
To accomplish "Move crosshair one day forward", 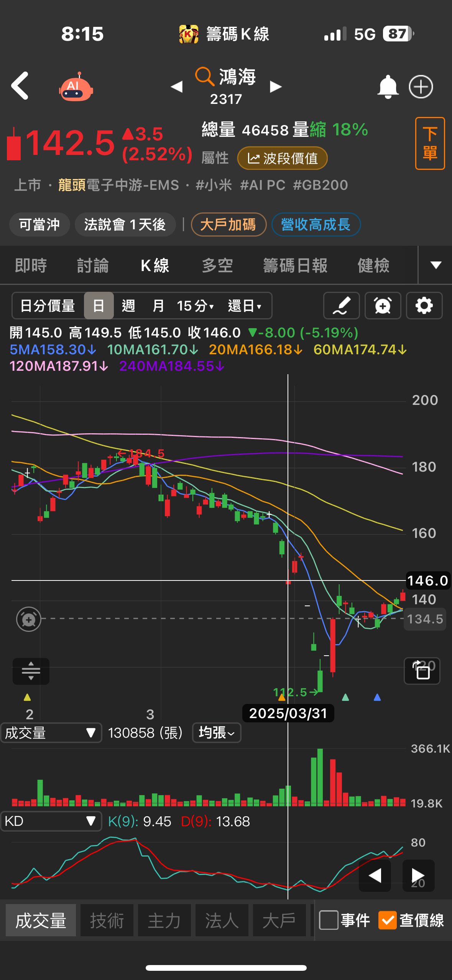I will point(418,875).
